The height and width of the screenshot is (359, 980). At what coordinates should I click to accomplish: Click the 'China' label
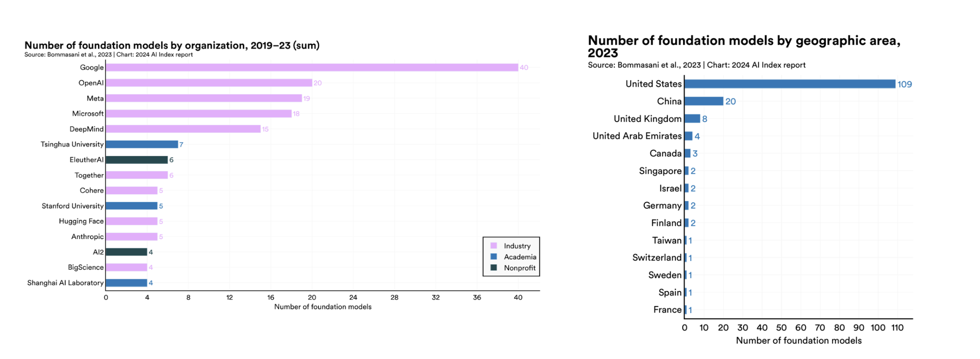[x=669, y=101]
